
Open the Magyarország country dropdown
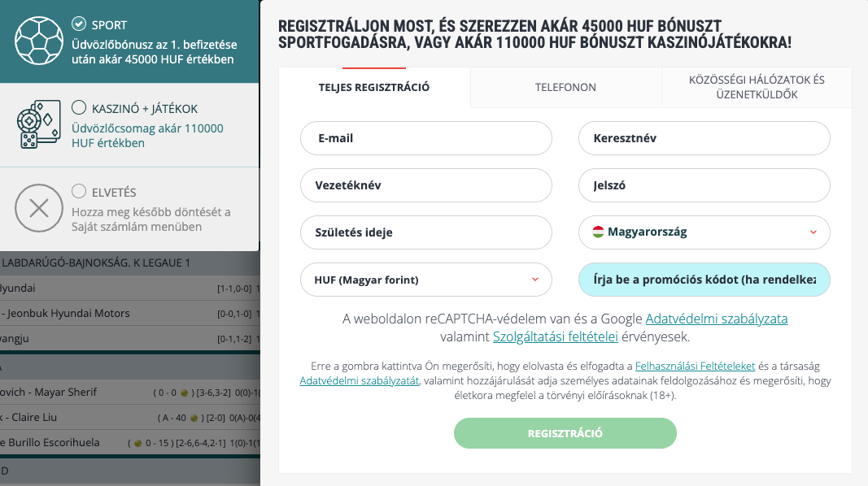[x=704, y=232]
